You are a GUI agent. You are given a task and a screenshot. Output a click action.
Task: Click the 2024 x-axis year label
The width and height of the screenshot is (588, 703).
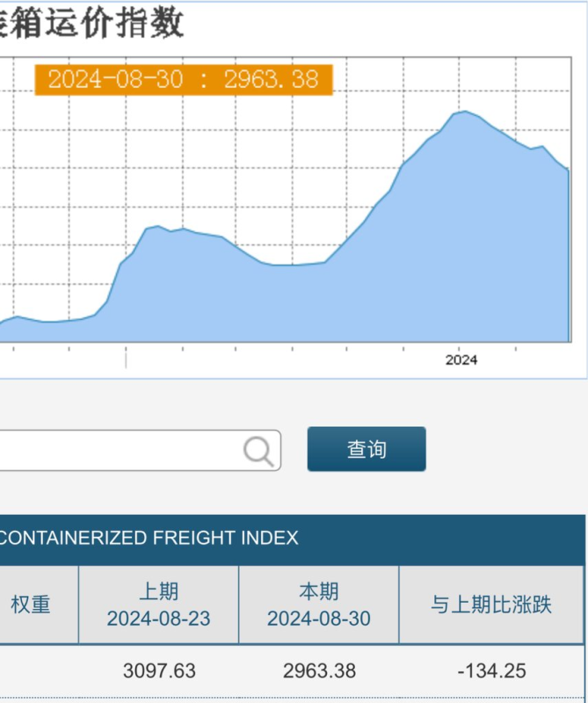point(461,360)
